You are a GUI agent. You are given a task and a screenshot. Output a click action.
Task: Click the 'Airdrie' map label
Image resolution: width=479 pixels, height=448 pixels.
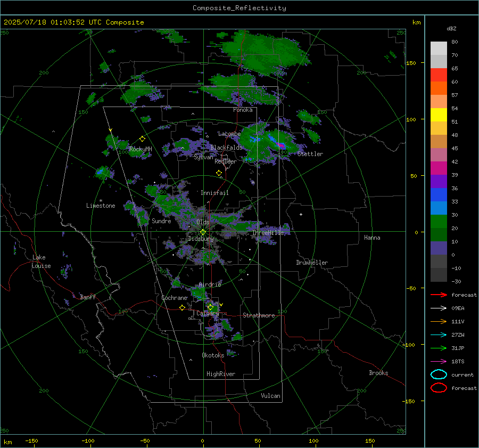(210, 284)
